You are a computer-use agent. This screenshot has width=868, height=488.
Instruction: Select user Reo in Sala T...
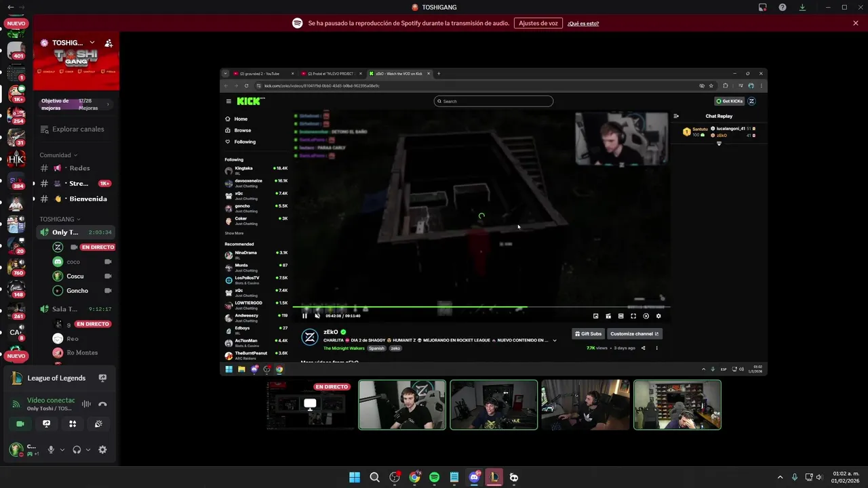[x=83, y=338]
